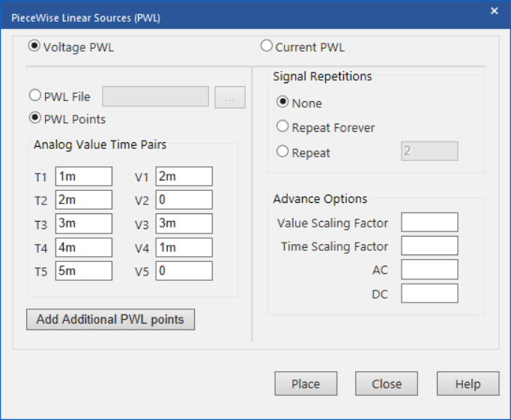Screen dimensions: 511x420
Task: Click the Place button
Action: pos(306,383)
